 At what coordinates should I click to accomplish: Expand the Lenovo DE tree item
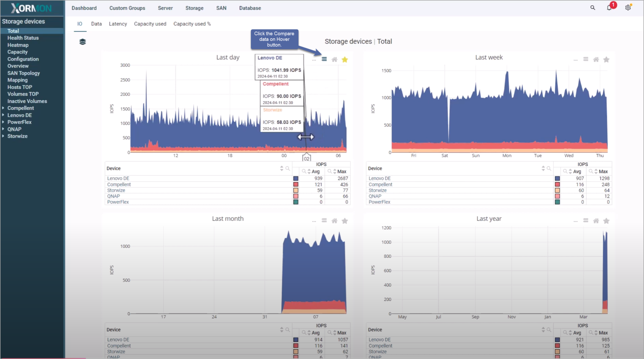coord(3,115)
